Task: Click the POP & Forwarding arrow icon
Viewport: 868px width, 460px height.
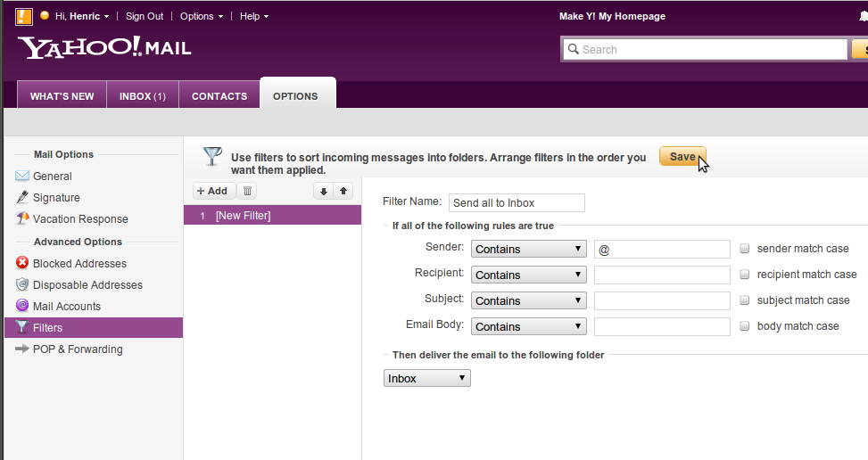Action: [22, 349]
